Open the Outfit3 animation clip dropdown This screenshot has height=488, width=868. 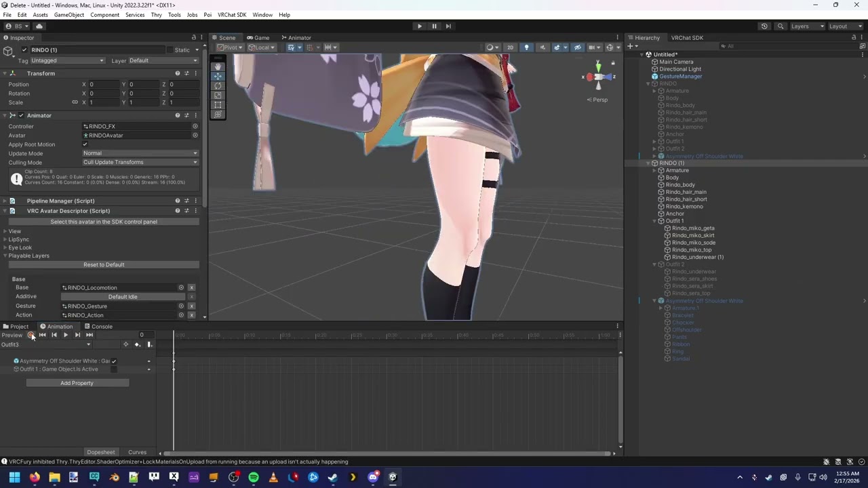click(x=45, y=345)
